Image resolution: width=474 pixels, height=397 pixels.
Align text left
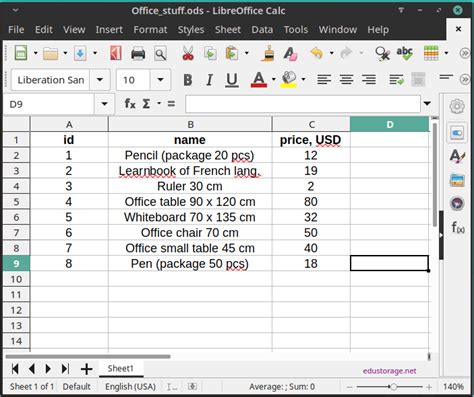click(324, 79)
